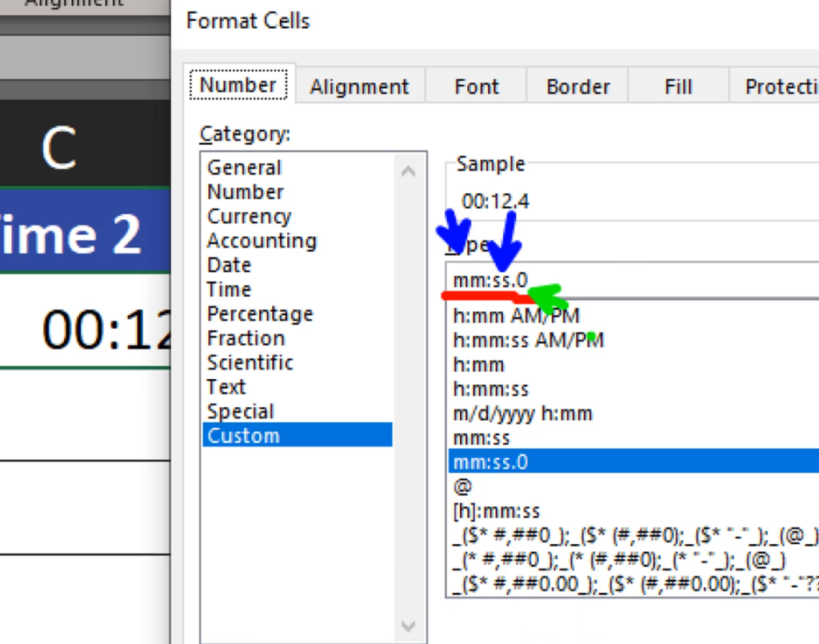The width and height of the screenshot is (819, 644).
Task: Switch to the Number tab
Action: pyautogui.click(x=238, y=84)
